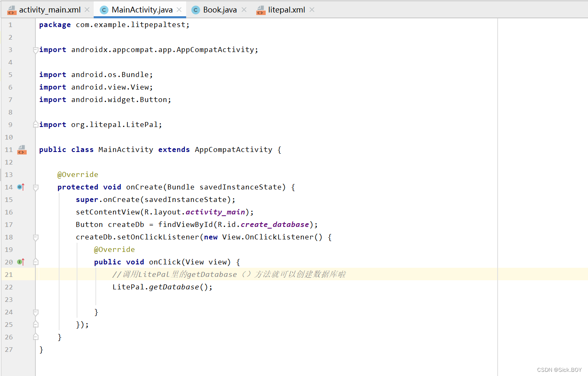The image size is (588, 376).
Task: Click line number 27 in the gutter
Action: 9,350
